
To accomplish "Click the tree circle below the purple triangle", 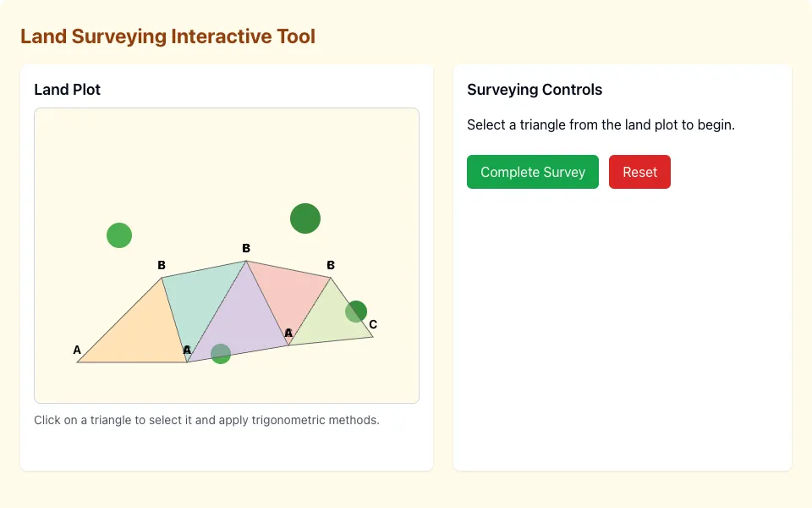I will click(x=221, y=354).
